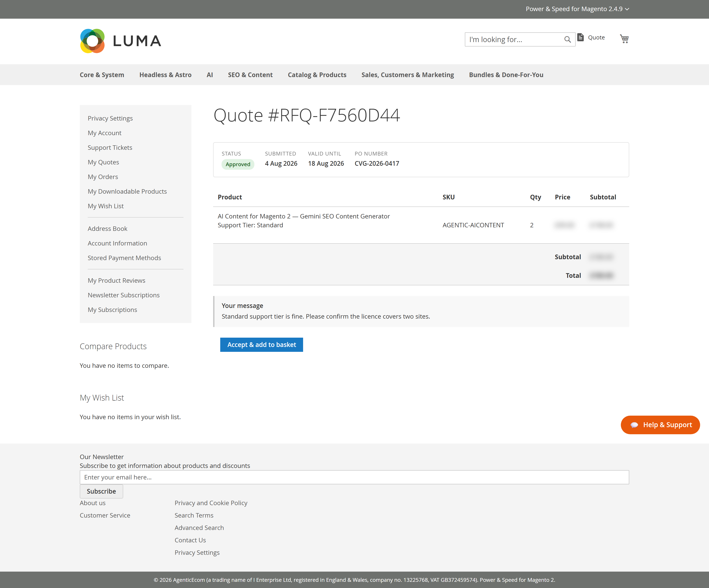Open Stored Payment Methods link

pos(124,258)
